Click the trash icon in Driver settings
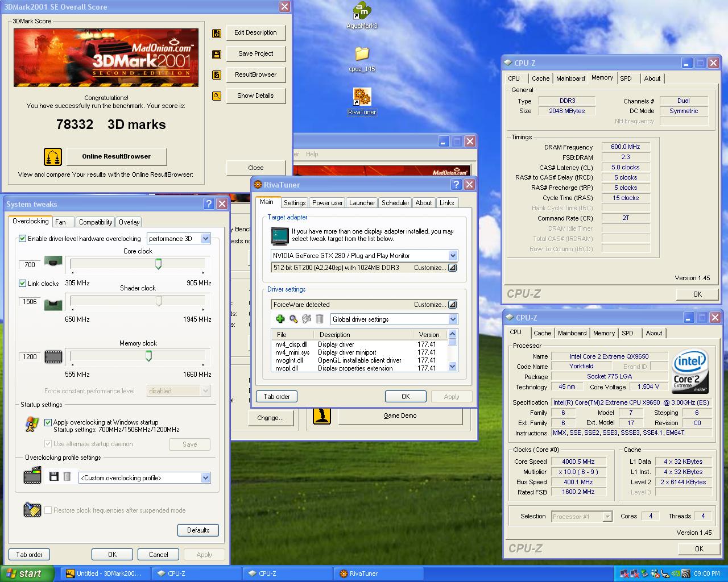Viewport: 728px width, 582px height. pos(320,319)
